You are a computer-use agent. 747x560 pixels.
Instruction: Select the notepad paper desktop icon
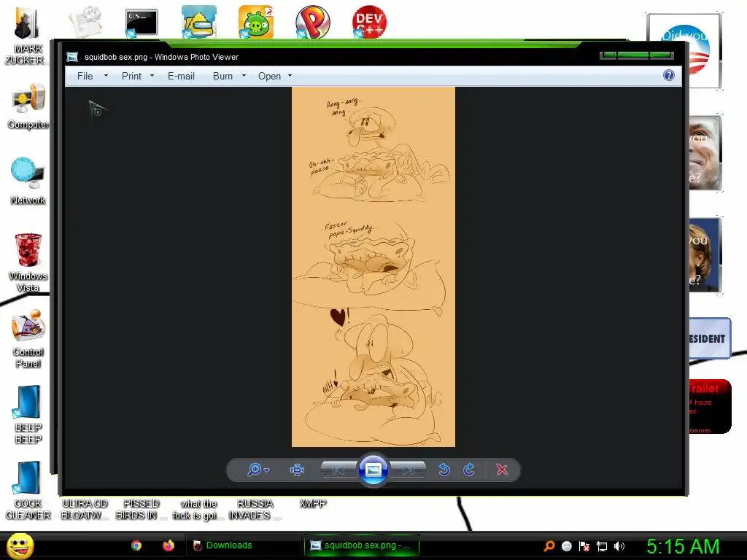[x=85, y=21]
